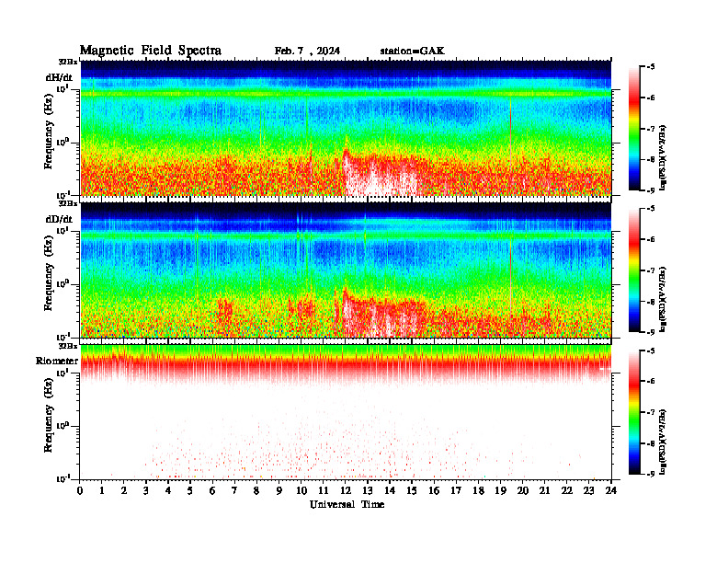Click the dH/dt panel label
This screenshot has height=563, width=728.
tap(59, 77)
